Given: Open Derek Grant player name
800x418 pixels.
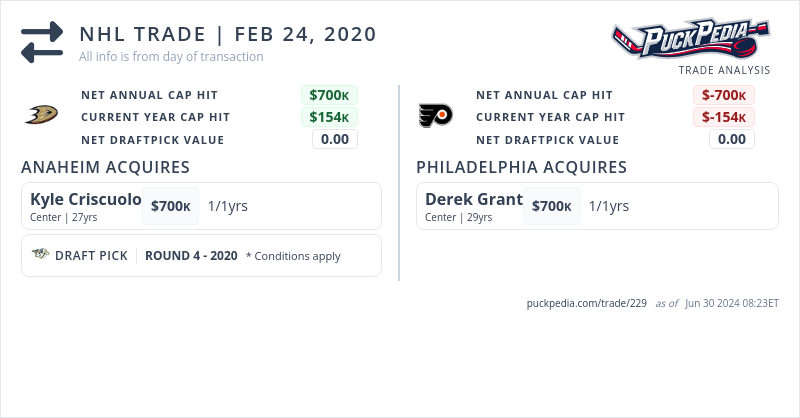Looking at the screenshot, I should 474,199.
